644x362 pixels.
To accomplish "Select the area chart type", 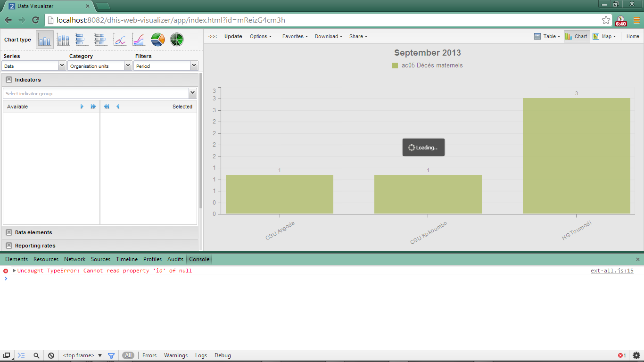I will coord(138,40).
